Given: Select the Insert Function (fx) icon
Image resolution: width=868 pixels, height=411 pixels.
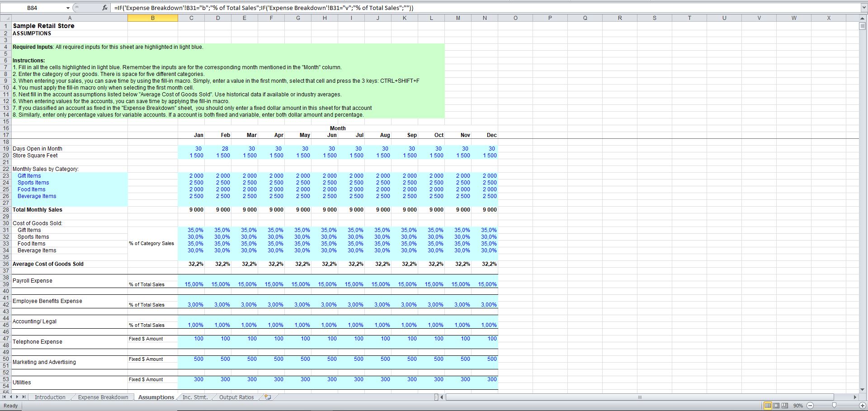Looking at the screenshot, I should pyautogui.click(x=104, y=8).
